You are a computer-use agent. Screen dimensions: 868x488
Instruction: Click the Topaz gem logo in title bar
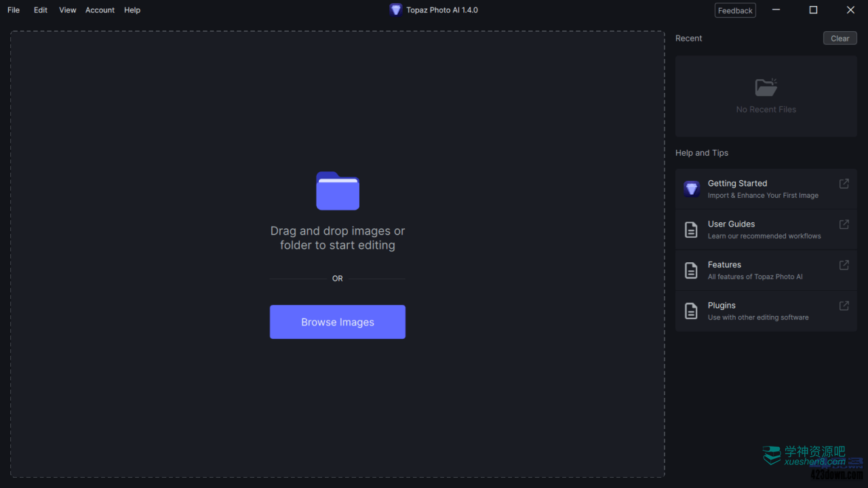pos(396,10)
